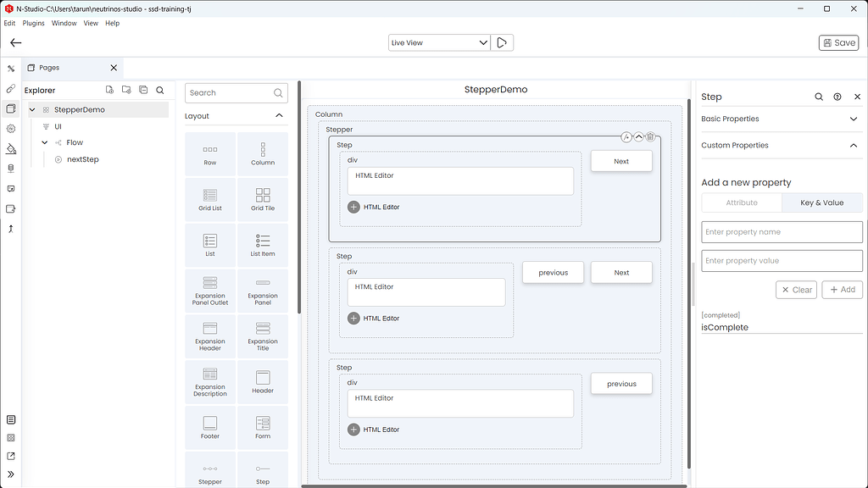Screen dimensions: 868x488
Task: Select the Grid List component
Action: [210, 200]
